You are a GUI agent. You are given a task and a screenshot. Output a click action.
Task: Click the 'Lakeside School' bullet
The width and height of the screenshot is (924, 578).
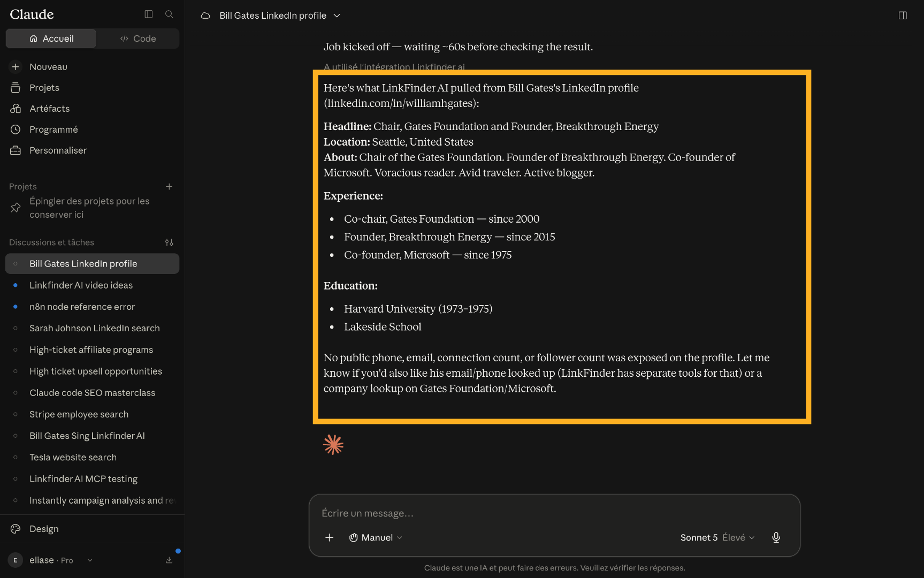[383, 326]
